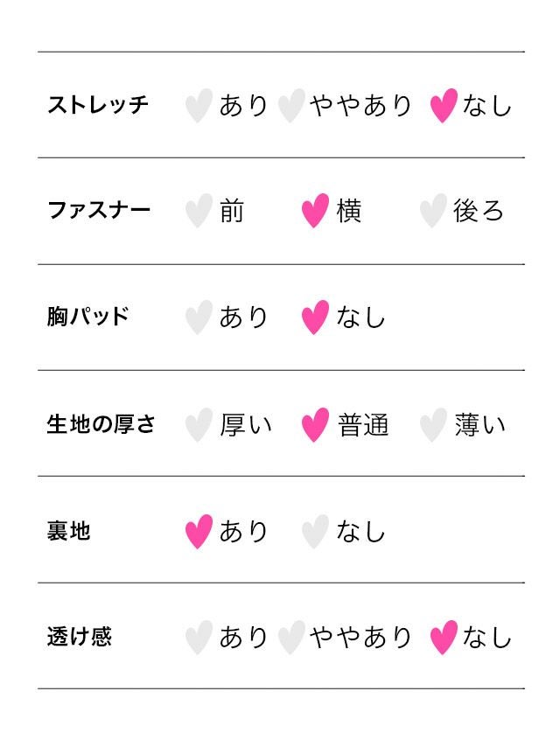Click the gray heart for 透け感 あり

pyautogui.click(x=199, y=638)
